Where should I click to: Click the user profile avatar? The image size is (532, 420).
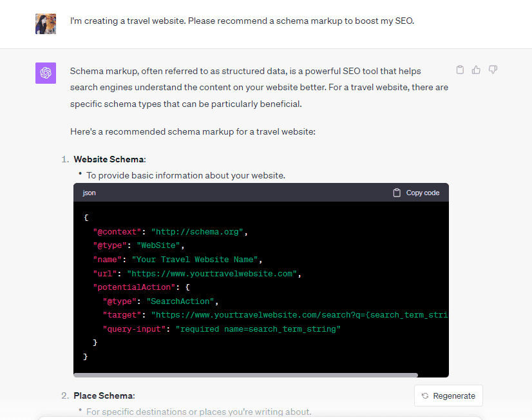click(46, 24)
